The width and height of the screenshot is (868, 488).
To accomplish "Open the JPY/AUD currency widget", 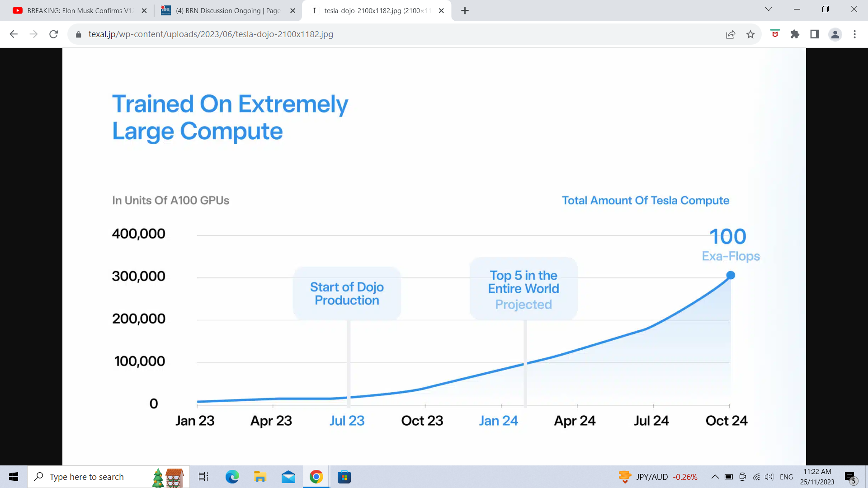I will pyautogui.click(x=658, y=477).
